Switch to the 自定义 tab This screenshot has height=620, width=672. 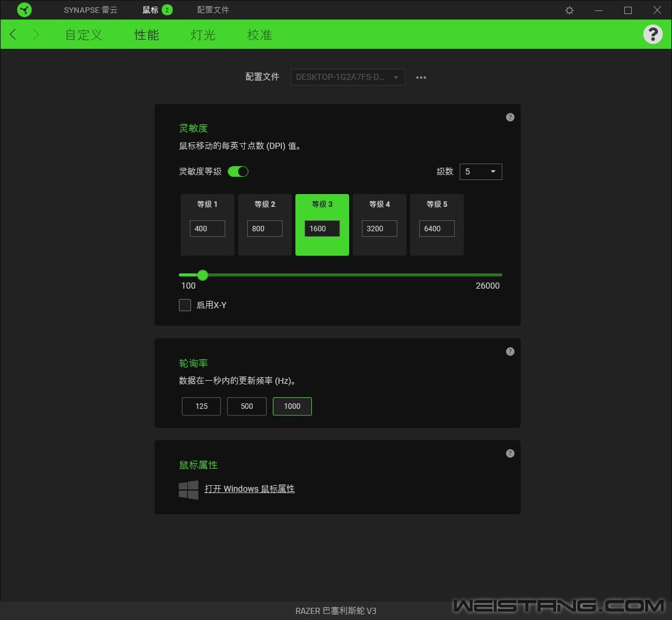pyautogui.click(x=84, y=35)
